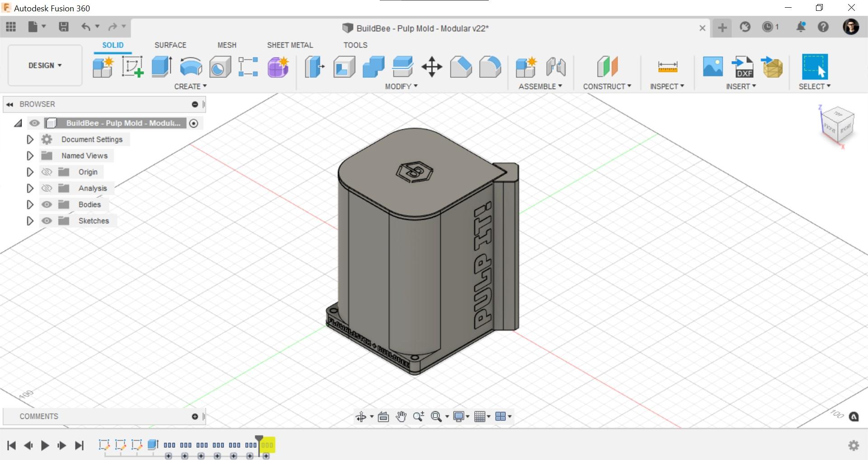Show the Origin folder
Viewport: 868px width, 460px height.
[x=47, y=172]
